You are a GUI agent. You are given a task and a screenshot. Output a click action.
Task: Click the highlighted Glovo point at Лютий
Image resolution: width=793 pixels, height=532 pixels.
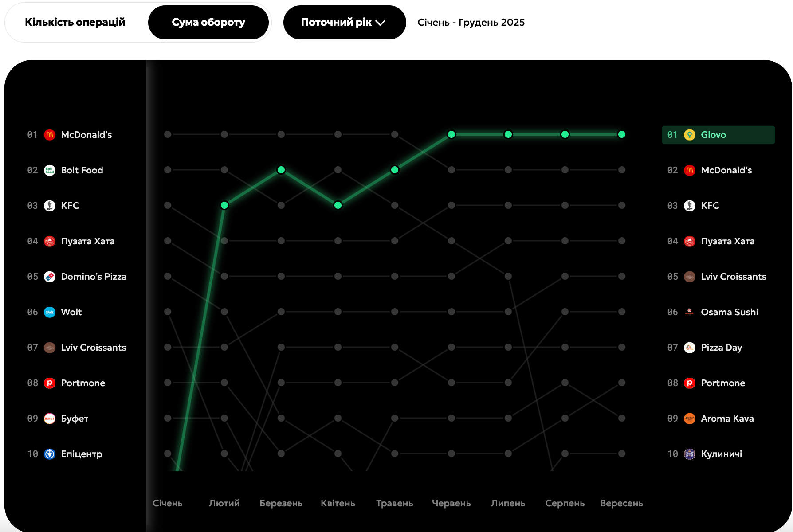(x=224, y=205)
